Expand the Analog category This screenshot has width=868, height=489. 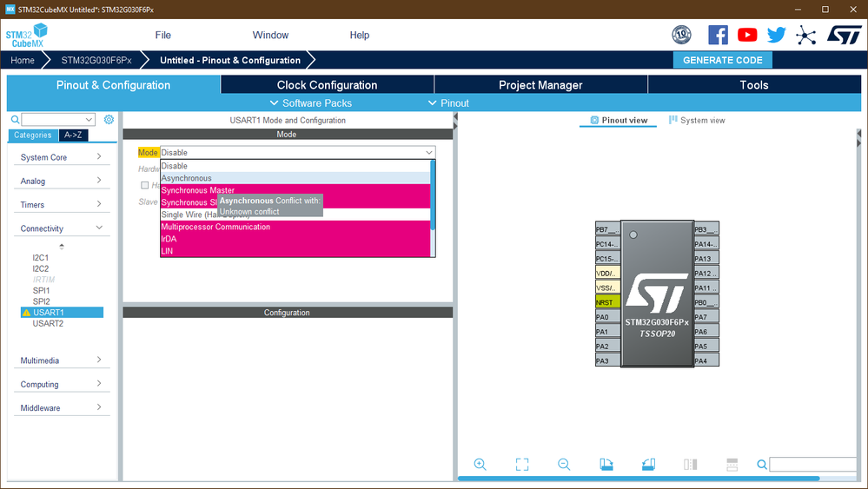(x=62, y=181)
